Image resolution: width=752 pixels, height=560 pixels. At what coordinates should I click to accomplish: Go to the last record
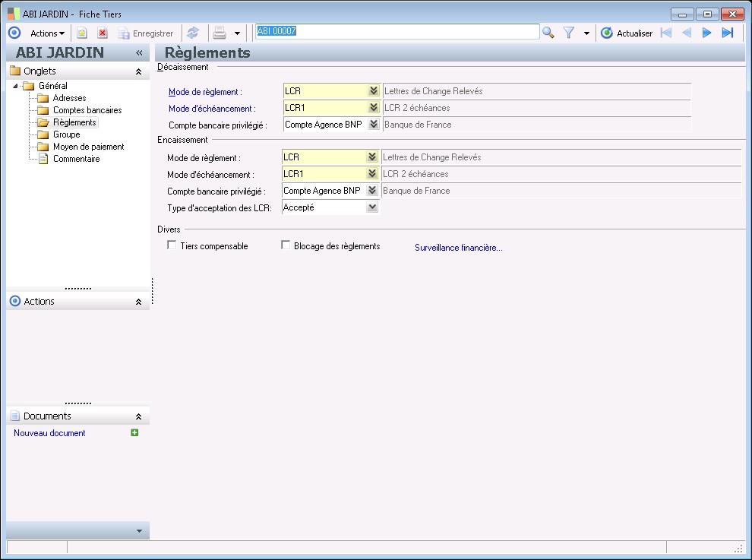point(727,33)
